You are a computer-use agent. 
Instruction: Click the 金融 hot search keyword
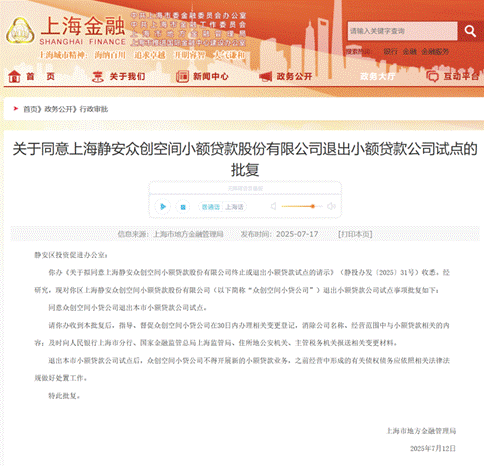[409, 52]
